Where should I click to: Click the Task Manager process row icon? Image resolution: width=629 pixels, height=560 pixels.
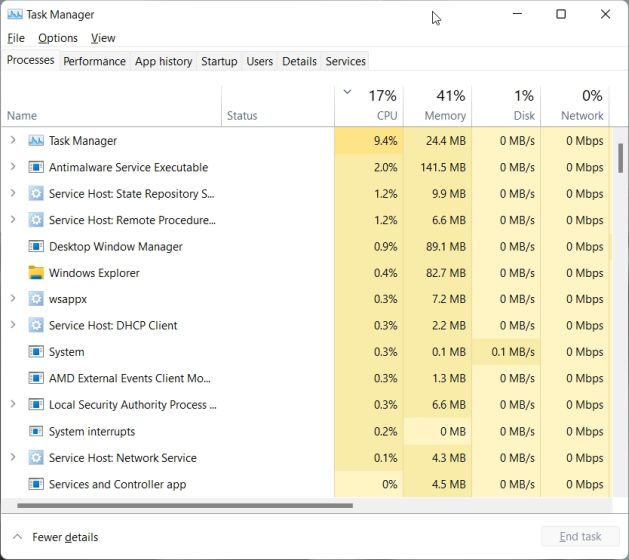[x=36, y=141]
